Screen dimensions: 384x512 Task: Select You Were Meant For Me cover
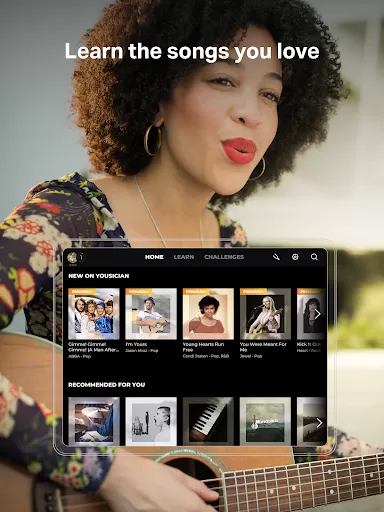(x=265, y=314)
